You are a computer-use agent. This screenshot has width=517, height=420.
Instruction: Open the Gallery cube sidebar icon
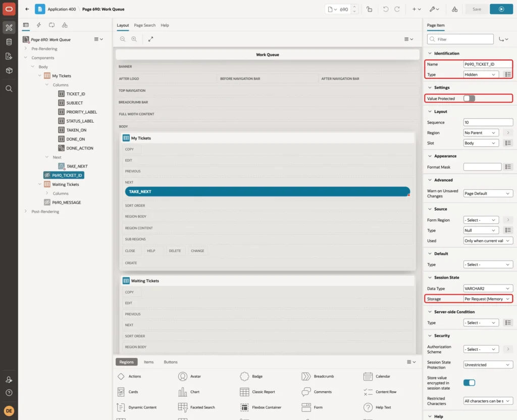[9, 71]
